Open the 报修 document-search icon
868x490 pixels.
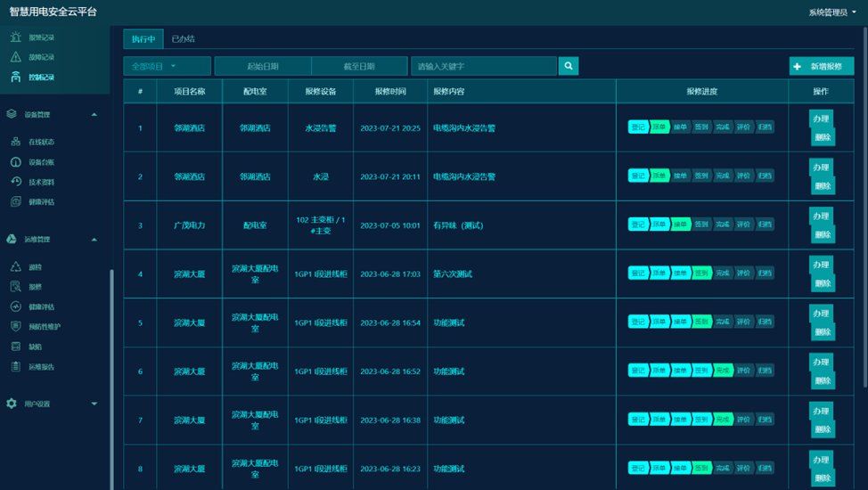click(15, 286)
